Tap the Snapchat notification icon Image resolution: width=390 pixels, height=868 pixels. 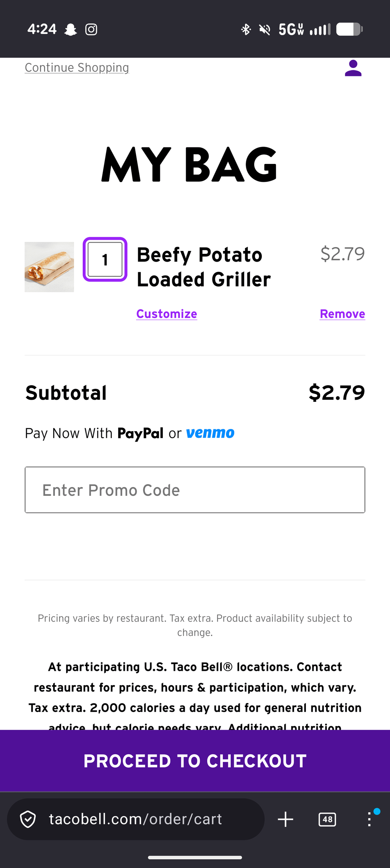coord(70,29)
